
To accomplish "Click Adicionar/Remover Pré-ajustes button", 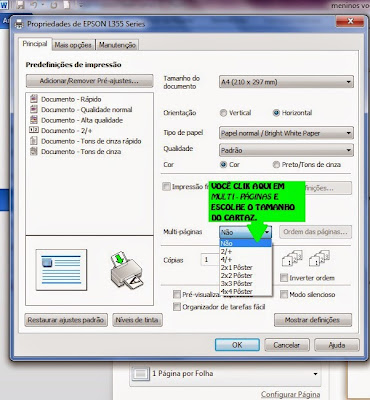I will [x=89, y=81].
